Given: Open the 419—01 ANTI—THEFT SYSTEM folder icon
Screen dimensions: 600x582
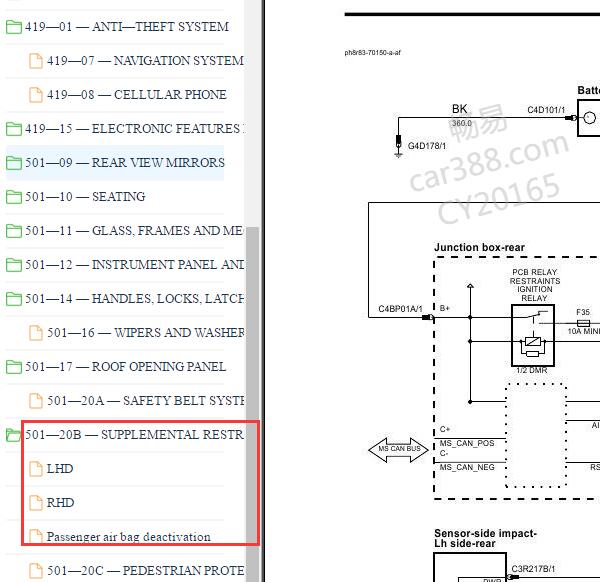Looking at the screenshot, I should (x=14, y=27).
